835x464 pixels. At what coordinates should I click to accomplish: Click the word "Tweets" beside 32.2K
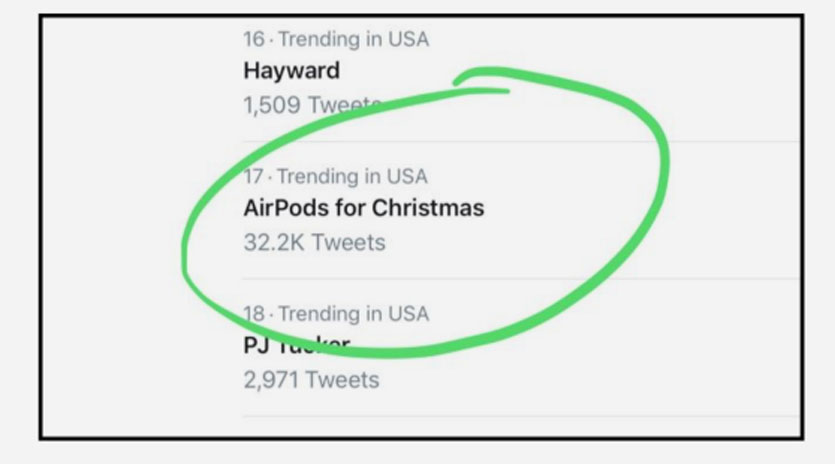tap(348, 242)
